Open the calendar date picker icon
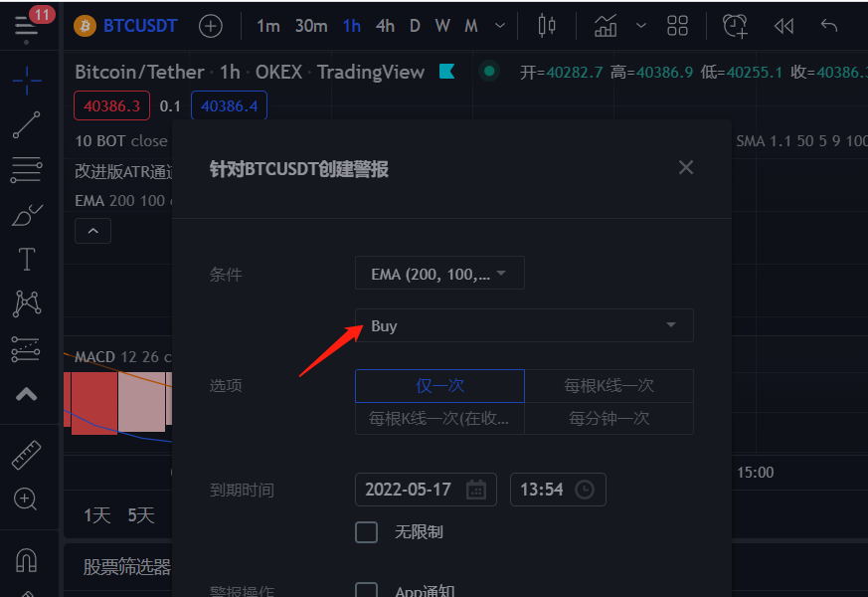868x597 pixels. pos(476,490)
